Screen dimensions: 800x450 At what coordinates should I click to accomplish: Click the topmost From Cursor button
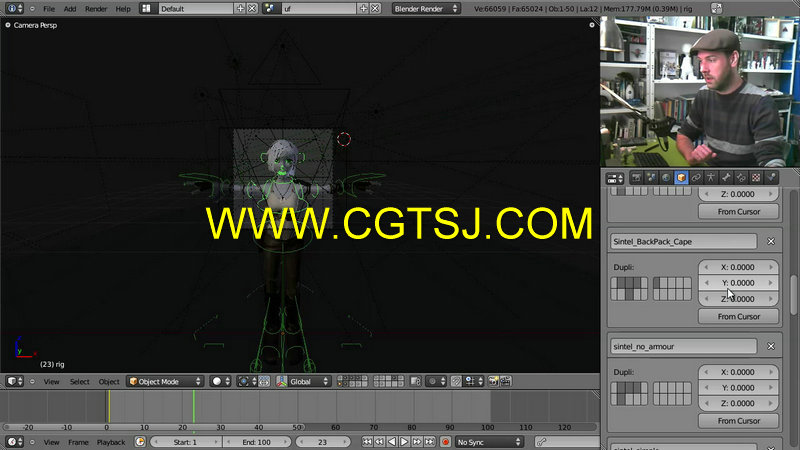click(738, 211)
